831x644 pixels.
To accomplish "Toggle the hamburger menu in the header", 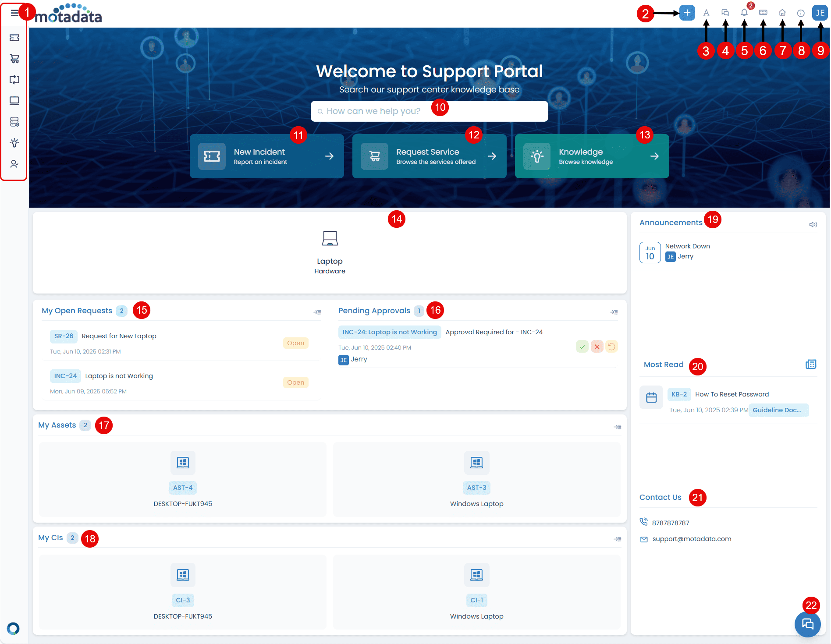I will (x=14, y=13).
